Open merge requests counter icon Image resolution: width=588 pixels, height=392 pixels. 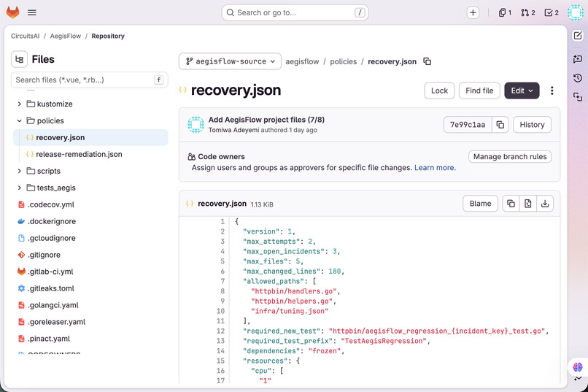pos(527,12)
